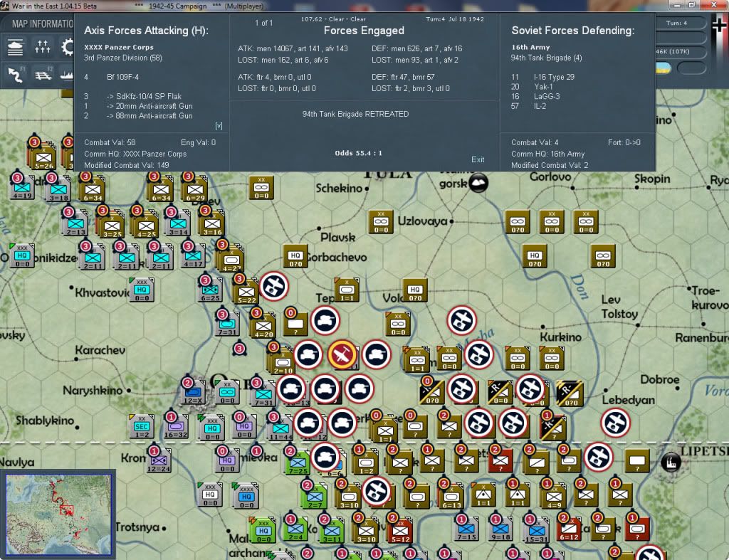Select the 3=25 unit counter
Screen dimensions: 729x560
coord(112,227)
